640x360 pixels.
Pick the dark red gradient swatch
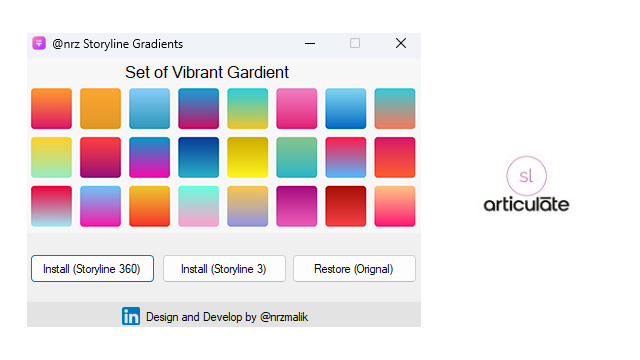[346, 207]
